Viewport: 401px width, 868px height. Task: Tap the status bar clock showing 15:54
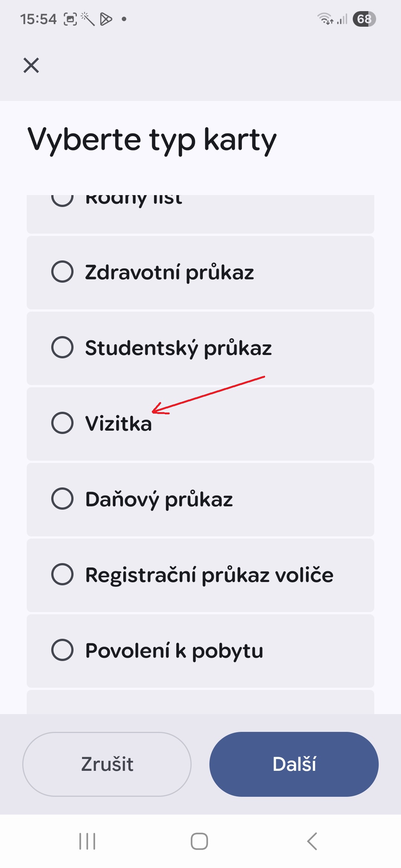tap(38, 19)
